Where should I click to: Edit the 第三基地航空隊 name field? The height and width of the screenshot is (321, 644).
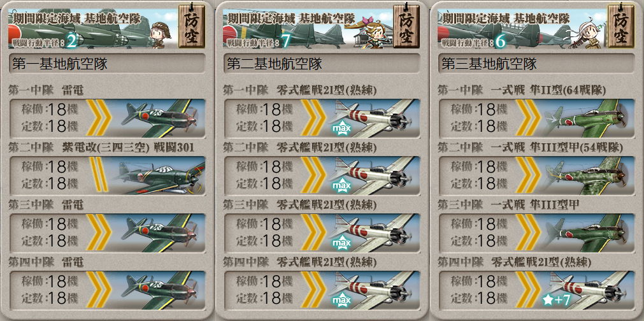(x=536, y=64)
